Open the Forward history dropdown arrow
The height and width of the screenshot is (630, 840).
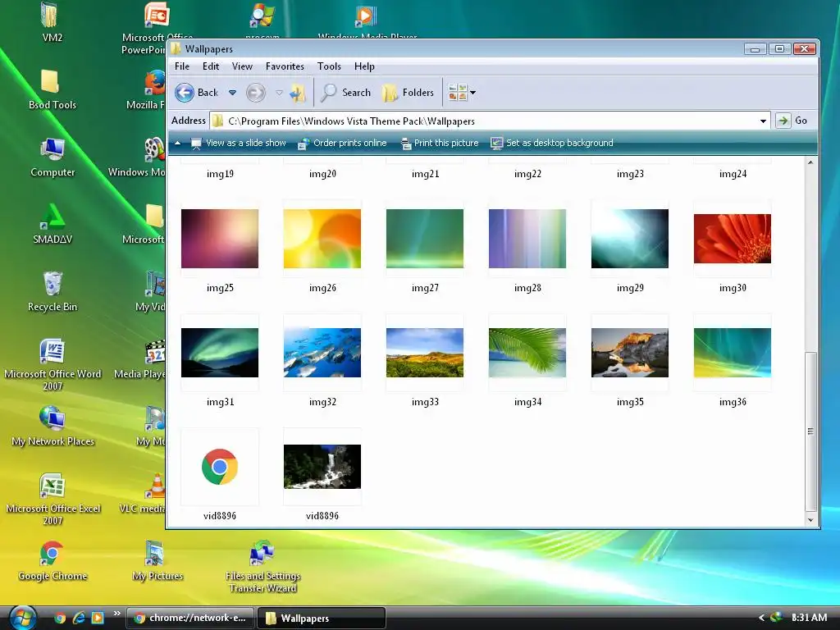[x=279, y=93]
